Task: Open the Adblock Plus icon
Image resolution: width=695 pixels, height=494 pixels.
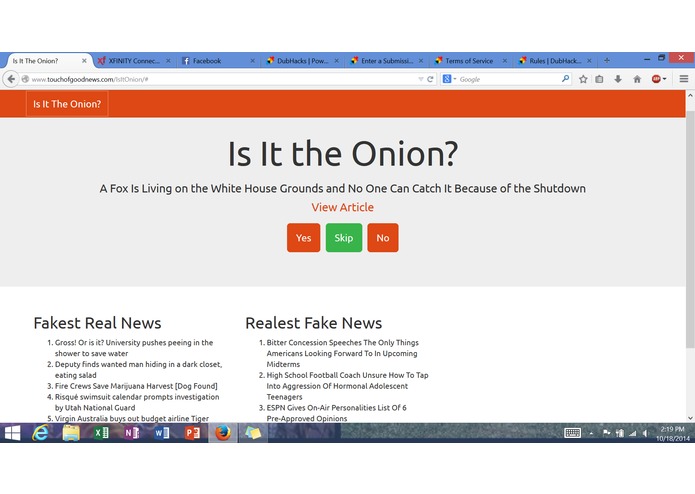Action: (x=656, y=79)
